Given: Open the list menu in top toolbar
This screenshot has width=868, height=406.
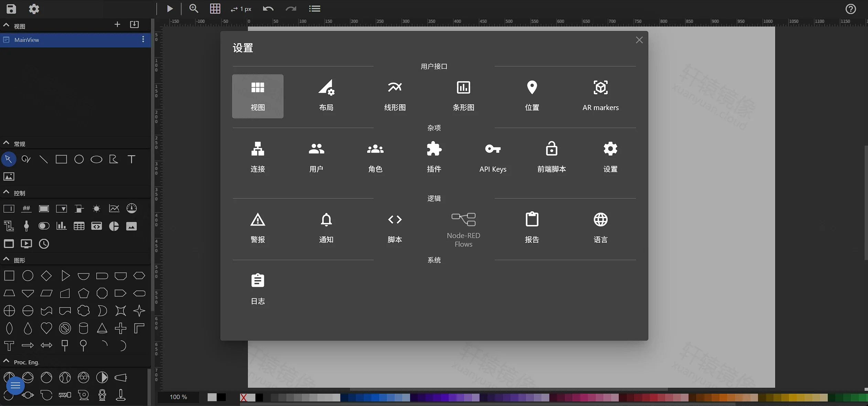Looking at the screenshot, I should tap(315, 9).
